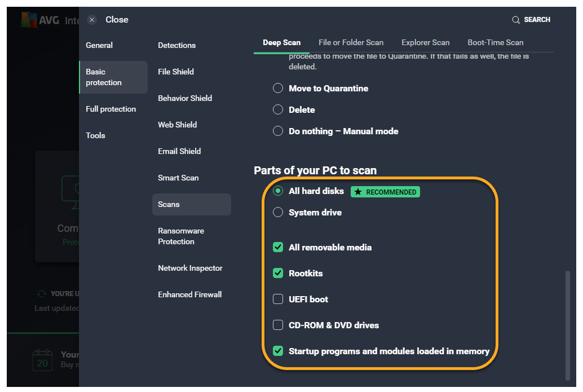Screen dimensions: 583x392
Task: Switch to the File or Folder Scan tab
Action: (351, 42)
